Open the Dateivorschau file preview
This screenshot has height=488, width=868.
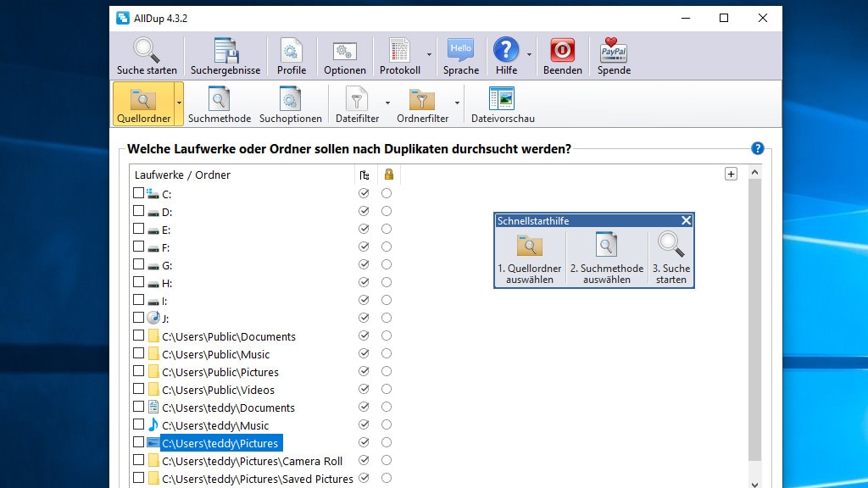pyautogui.click(x=503, y=103)
